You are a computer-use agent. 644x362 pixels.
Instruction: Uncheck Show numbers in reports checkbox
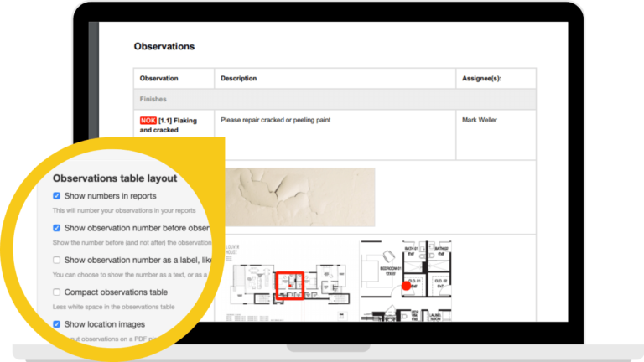(56, 196)
